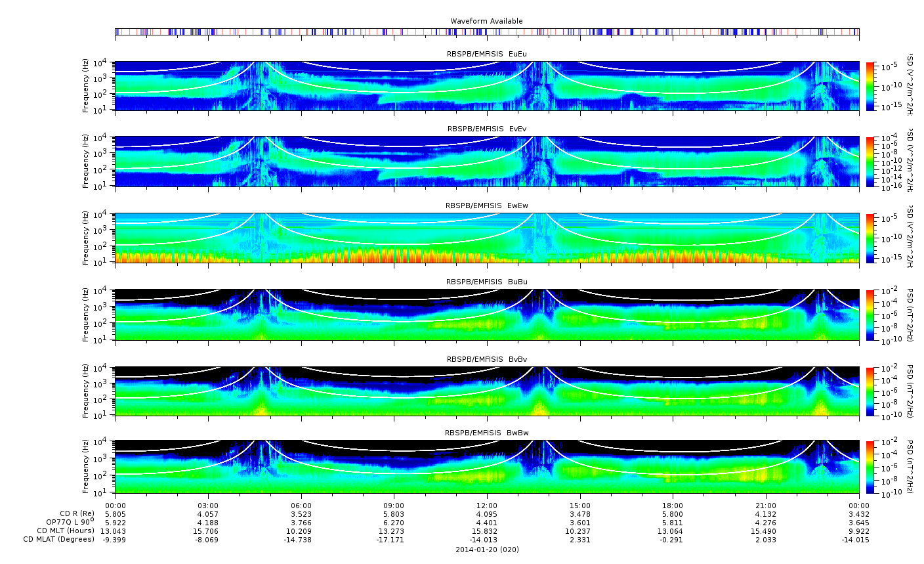Click the 2014-01-20 (020) date label

tap(487, 550)
